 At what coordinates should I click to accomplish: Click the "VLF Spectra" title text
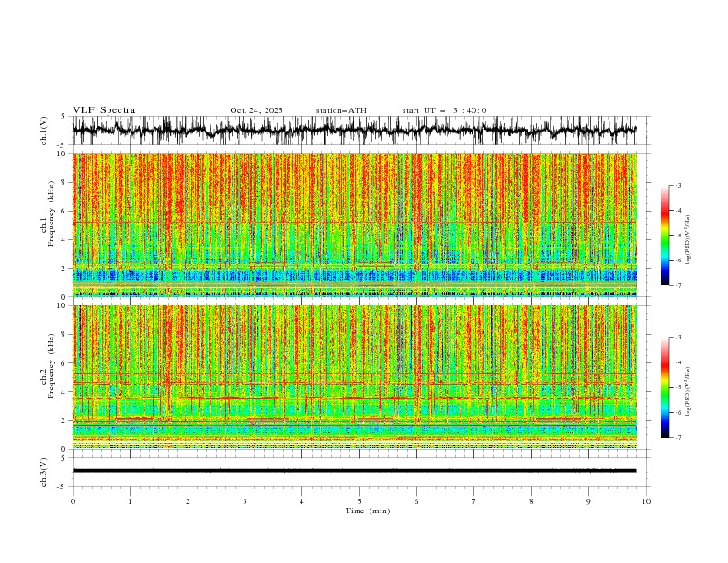pos(104,110)
